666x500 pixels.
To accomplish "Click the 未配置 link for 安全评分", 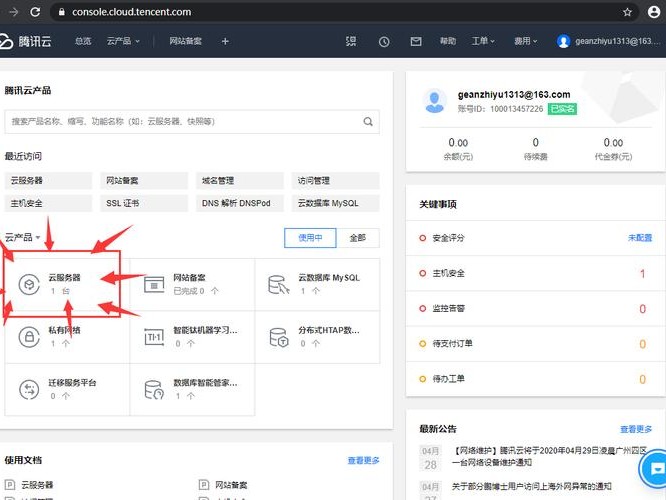I will [x=640, y=238].
